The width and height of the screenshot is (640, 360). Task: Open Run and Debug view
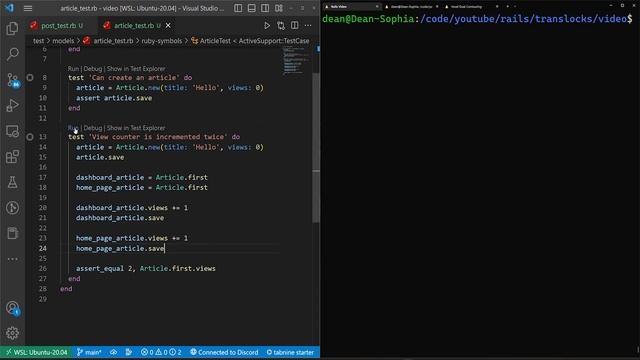pos(12,105)
